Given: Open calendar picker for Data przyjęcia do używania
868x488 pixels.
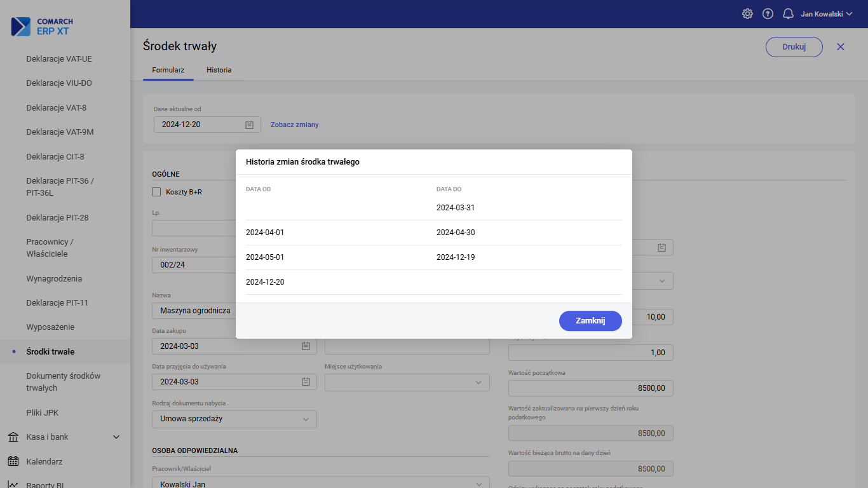Looking at the screenshot, I should [x=306, y=382].
